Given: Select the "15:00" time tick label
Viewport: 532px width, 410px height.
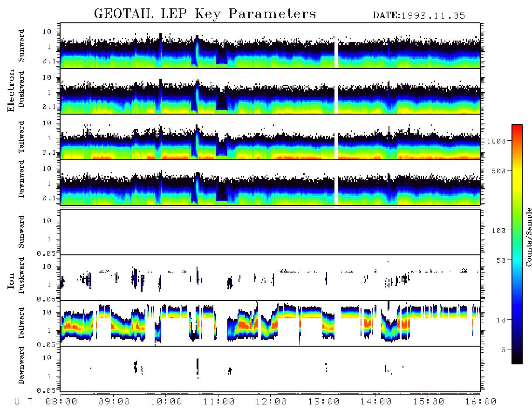Looking at the screenshot, I should (x=429, y=402).
